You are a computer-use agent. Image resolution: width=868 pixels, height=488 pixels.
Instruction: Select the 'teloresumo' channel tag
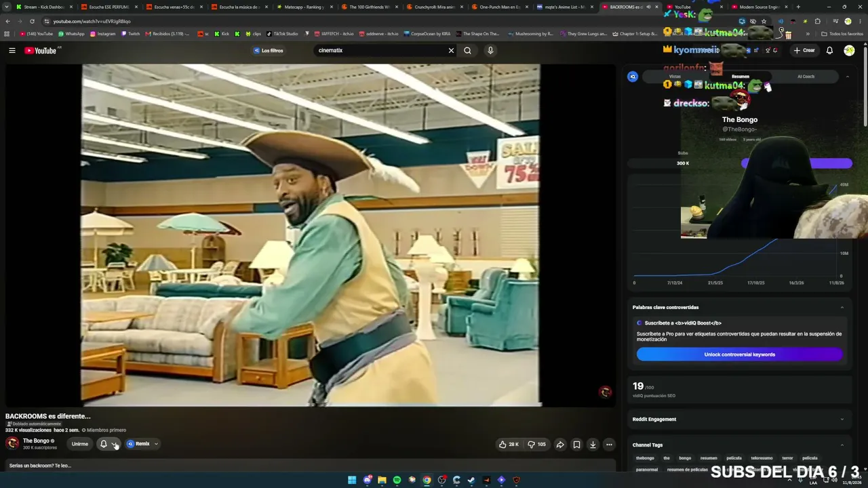point(762,458)
